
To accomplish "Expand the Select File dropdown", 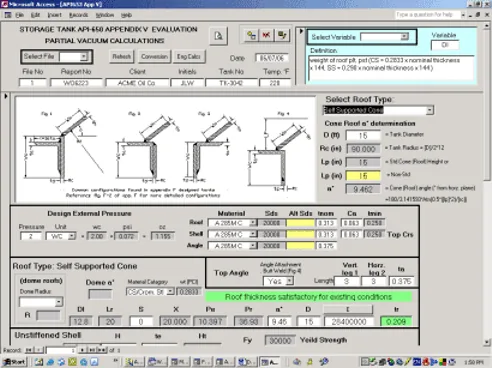I will pyautogui.click(x=84, y=57).
